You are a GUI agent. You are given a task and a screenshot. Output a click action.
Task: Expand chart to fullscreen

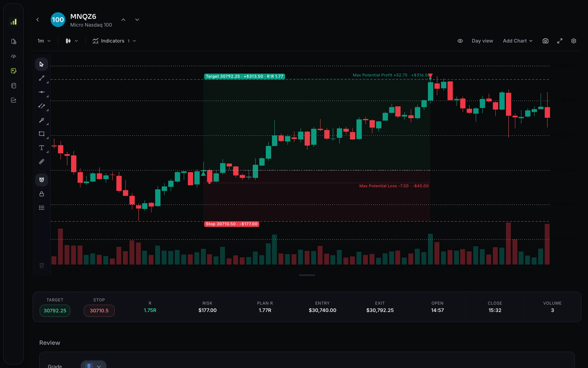[x=560, y=41]
